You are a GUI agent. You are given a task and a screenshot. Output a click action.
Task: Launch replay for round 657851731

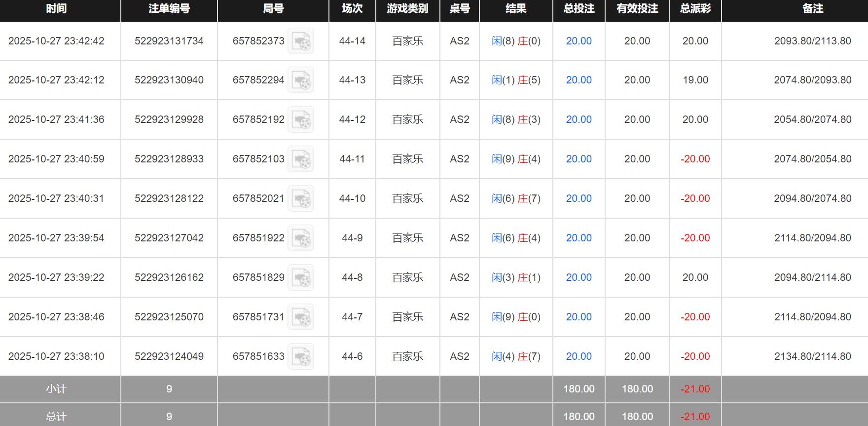point(301,317)
